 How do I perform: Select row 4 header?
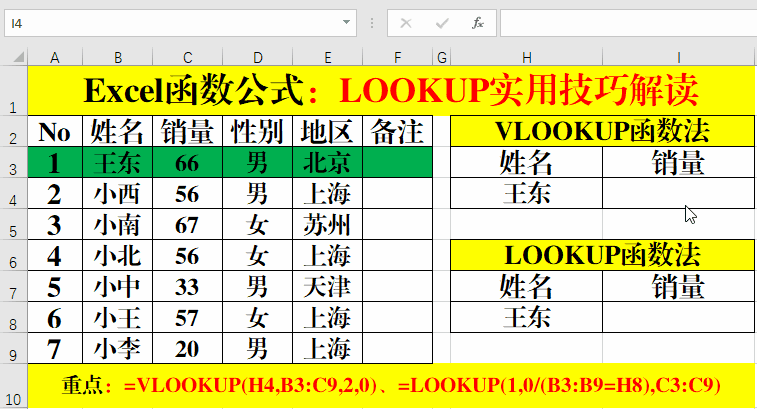click(14, 193)
